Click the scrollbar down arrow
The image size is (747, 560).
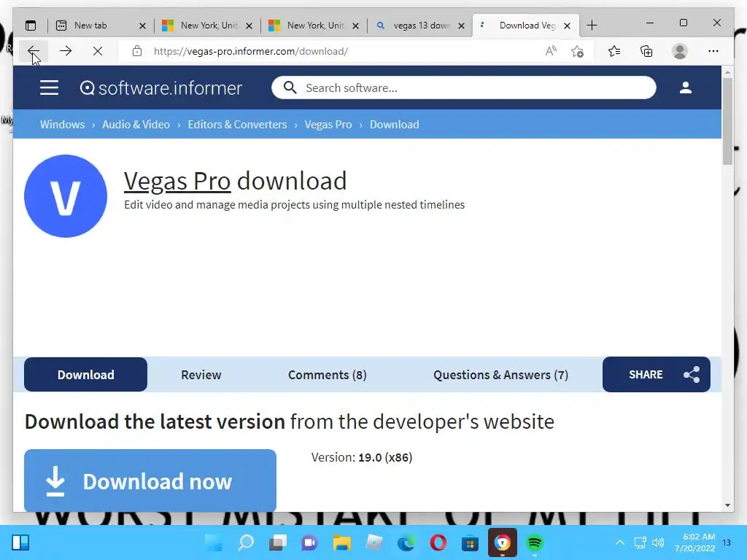(727, 505)
